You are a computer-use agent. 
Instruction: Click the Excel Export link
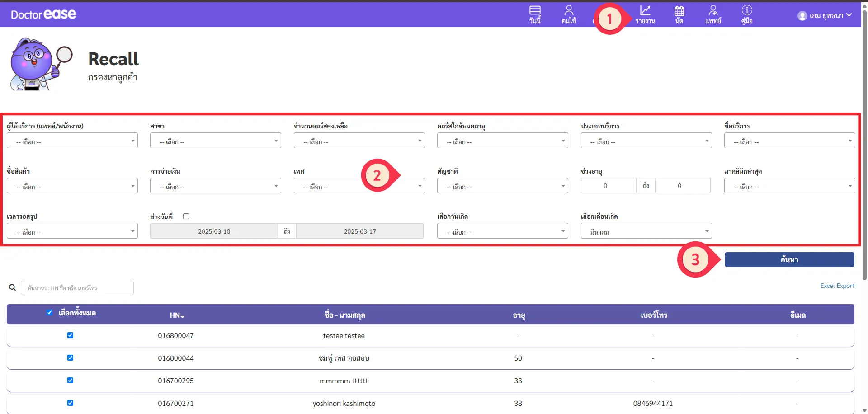click(x=837, y=286)
